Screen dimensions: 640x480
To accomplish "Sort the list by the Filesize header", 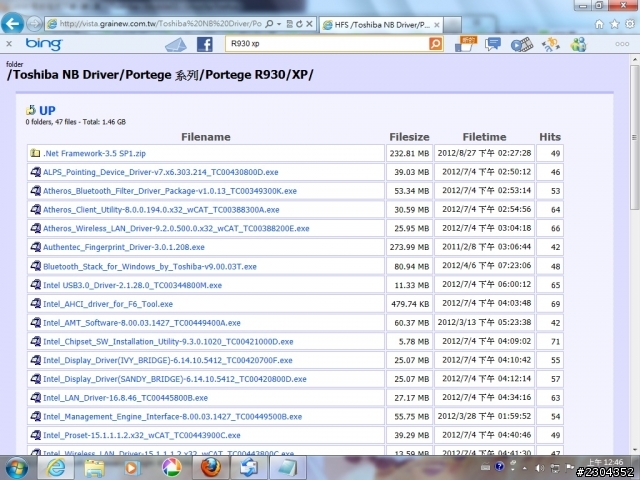I will pyautogui.click(x=409, y=137).
